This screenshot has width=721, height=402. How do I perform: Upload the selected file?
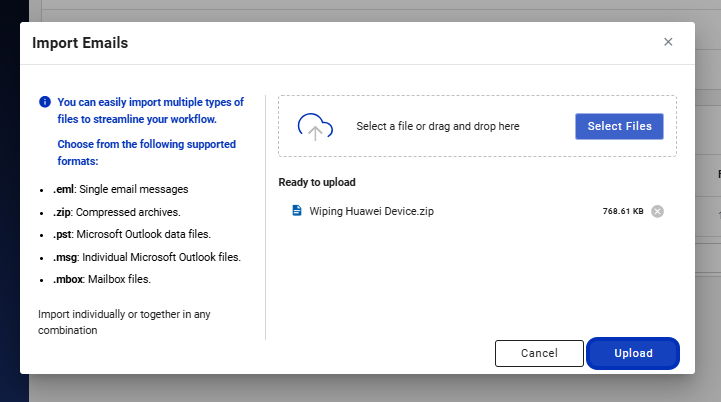633,353
